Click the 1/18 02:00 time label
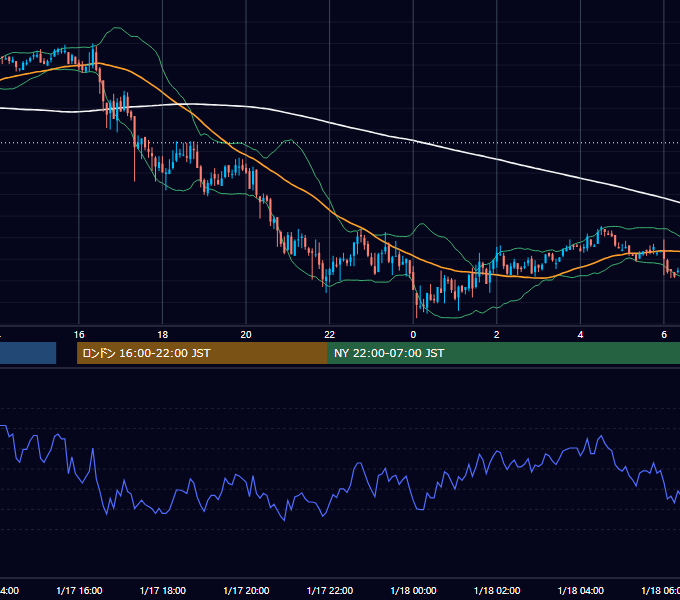The image size is (680, 600). [x=497, y=590]
